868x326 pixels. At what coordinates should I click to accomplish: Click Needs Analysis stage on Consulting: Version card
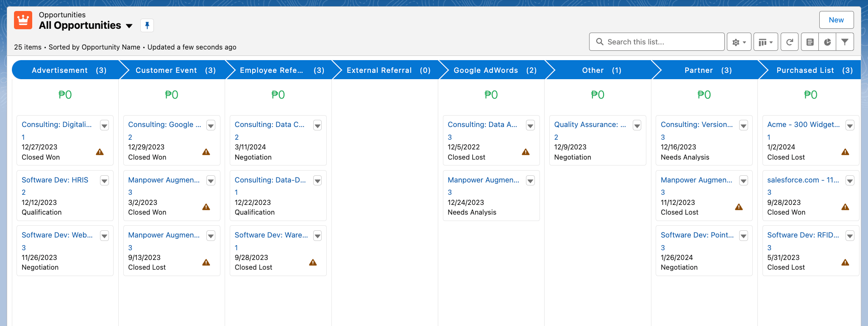click(x=685, y=157)
